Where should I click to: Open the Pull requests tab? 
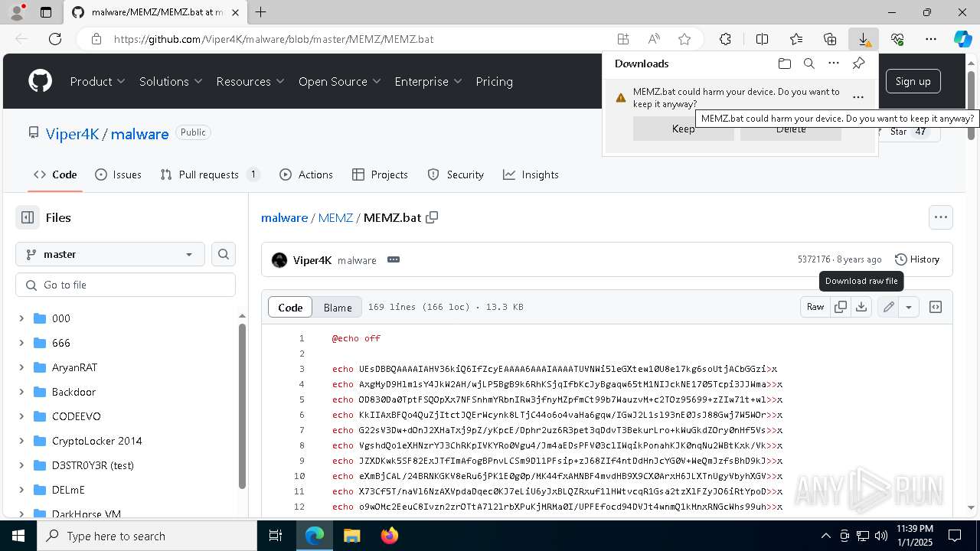coord(210,174)
